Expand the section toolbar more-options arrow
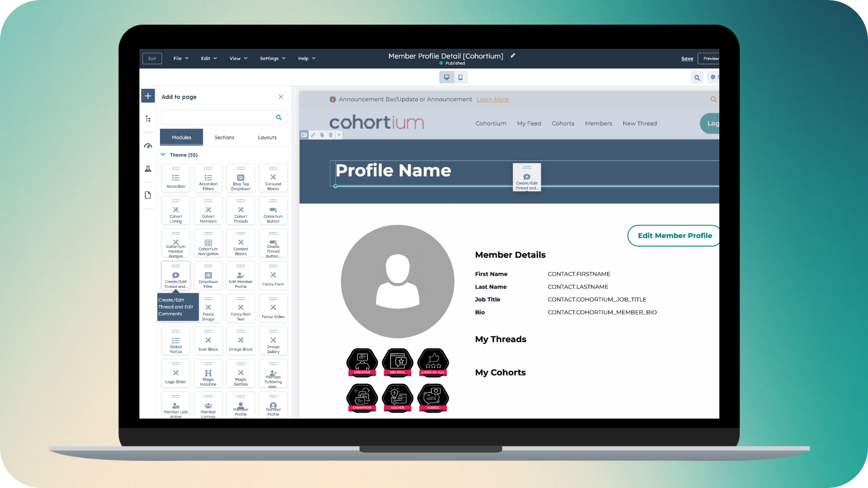 pos(339,135)
